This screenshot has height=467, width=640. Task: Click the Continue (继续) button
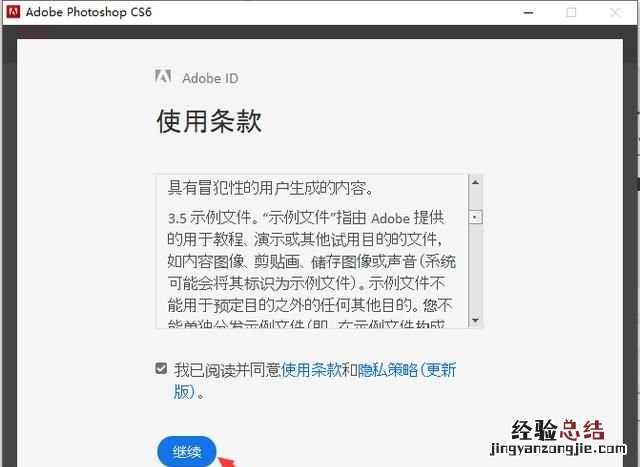pos(187,452)
